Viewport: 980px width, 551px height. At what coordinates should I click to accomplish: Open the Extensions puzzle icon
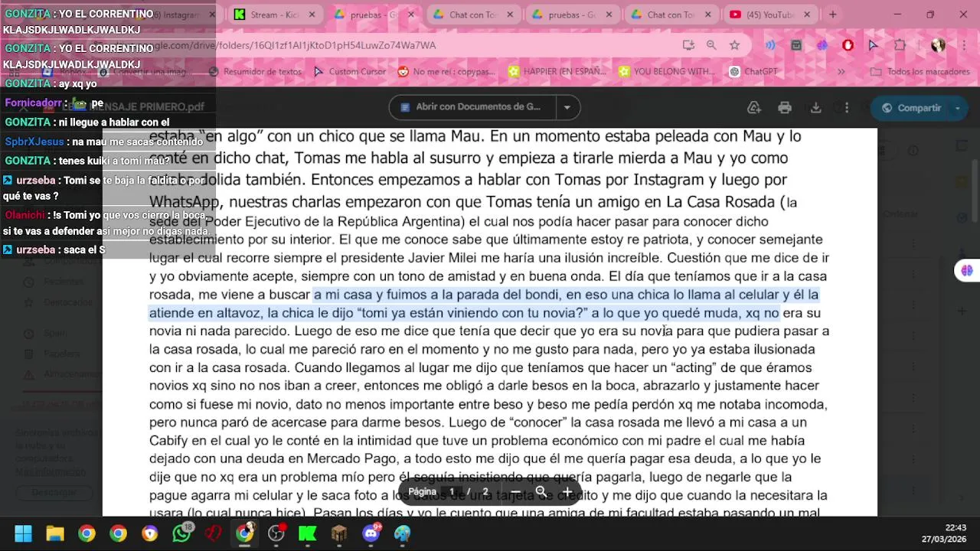(899, 45)
